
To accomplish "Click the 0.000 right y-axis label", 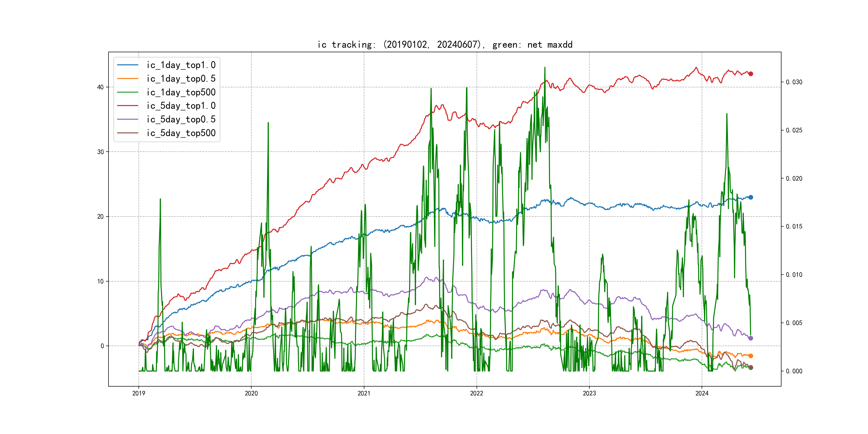I will click(794, 371).
